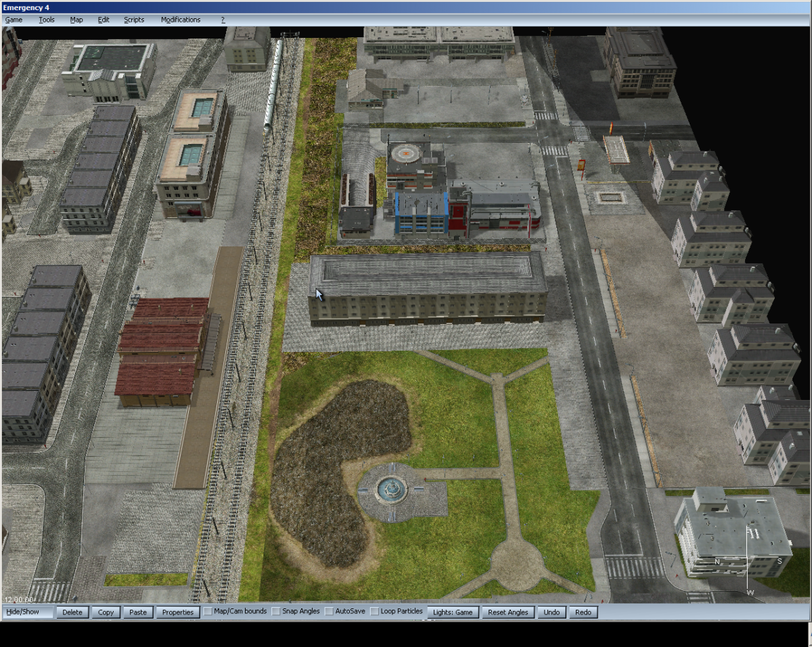
Task: Enable AutoSave checkbox
Action: point(329,611)
